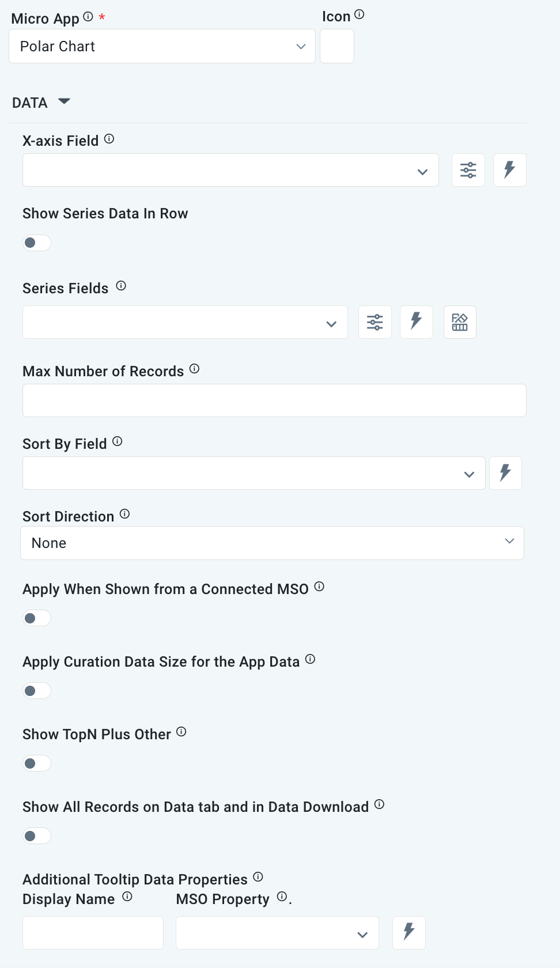Click the Max Number of Records info icon
The width and height of the screenshot is (560, 968).
tap(195, 369)
